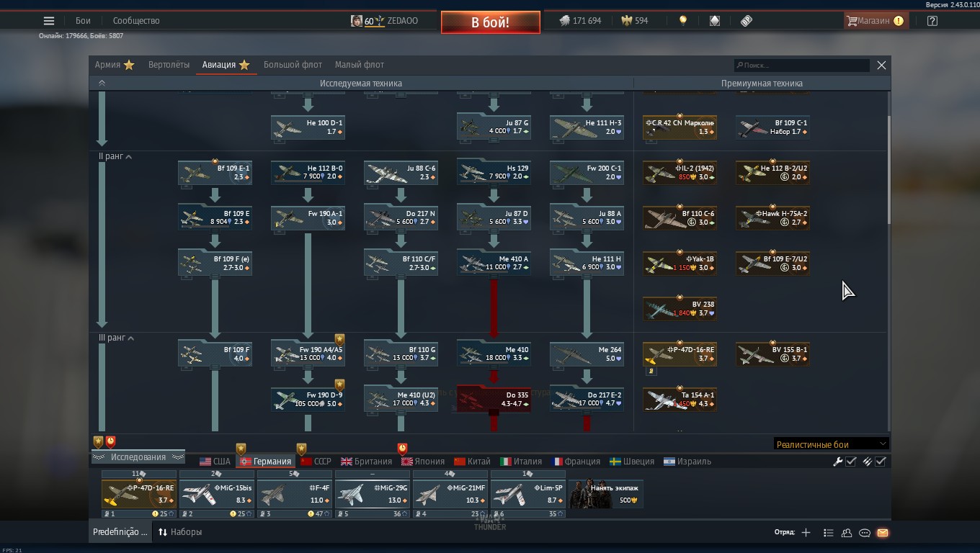Select the Япония nation tab

422,462
